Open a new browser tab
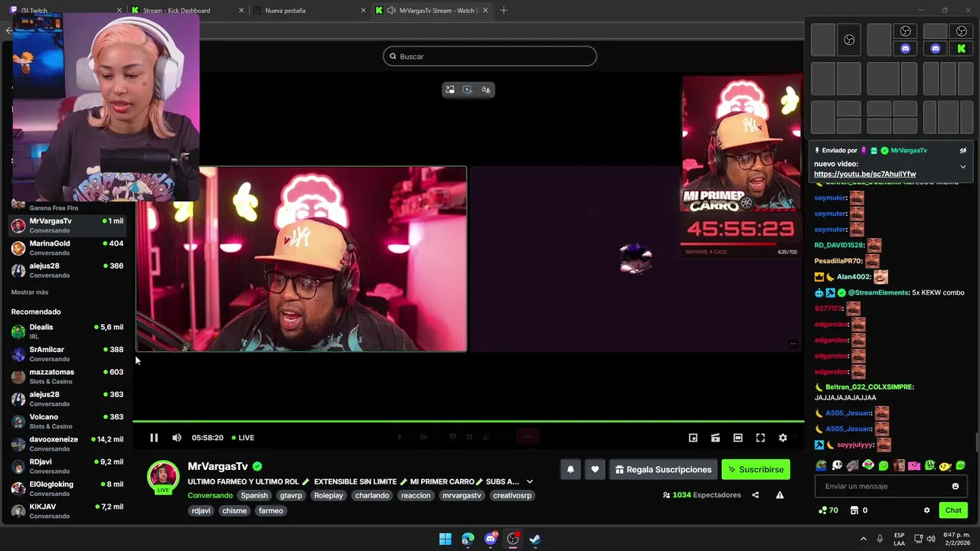This screenshot has width=980, height=551. 504,11
